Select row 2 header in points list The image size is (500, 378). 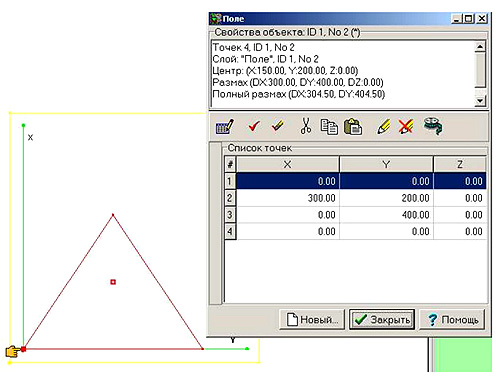pyautogui.click(x=230, y=198)
